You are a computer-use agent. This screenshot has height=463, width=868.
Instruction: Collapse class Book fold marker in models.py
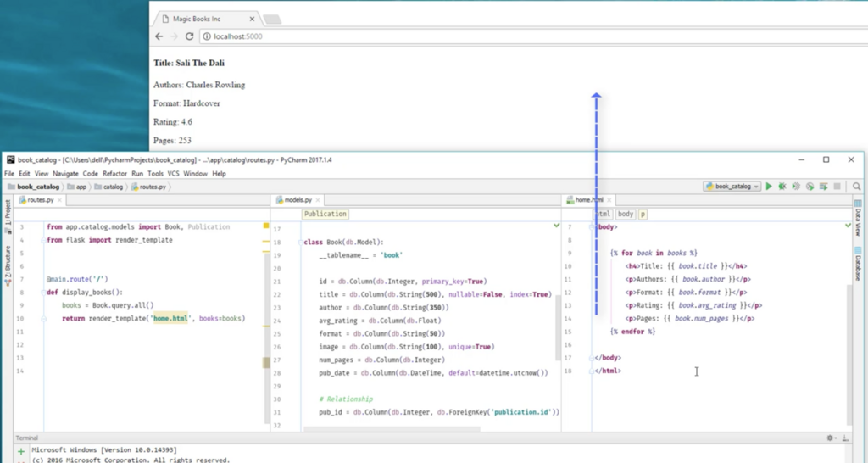click(x=300, y=242)
